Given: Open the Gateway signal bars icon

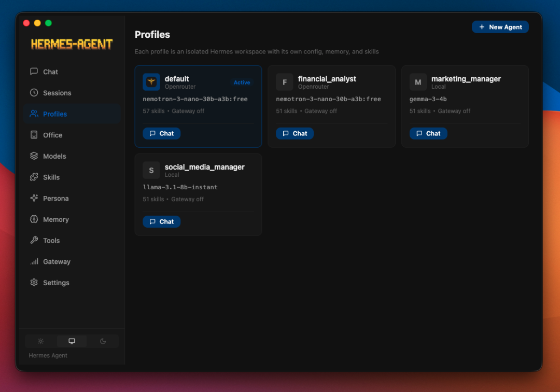Looking at the screenshot, I should click(34, 261).
